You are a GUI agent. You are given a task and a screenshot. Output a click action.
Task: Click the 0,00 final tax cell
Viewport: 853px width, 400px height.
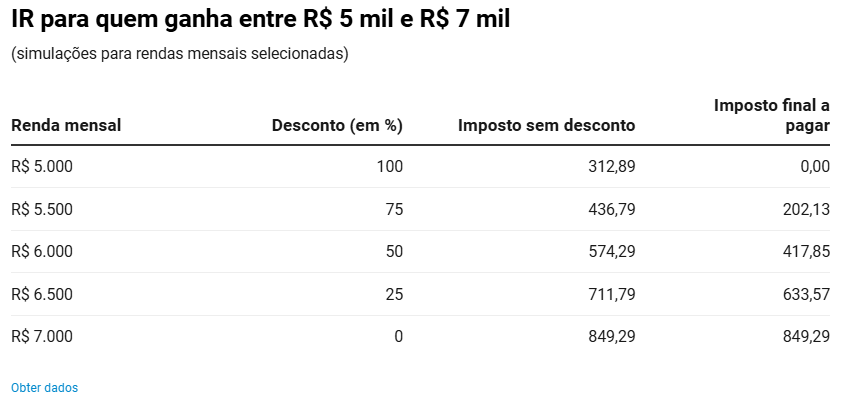tap(814, 167)
